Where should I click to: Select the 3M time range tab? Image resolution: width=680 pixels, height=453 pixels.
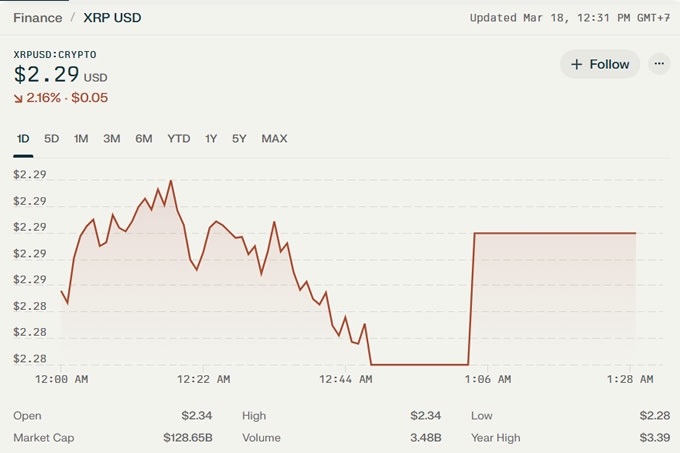(112, 139)
